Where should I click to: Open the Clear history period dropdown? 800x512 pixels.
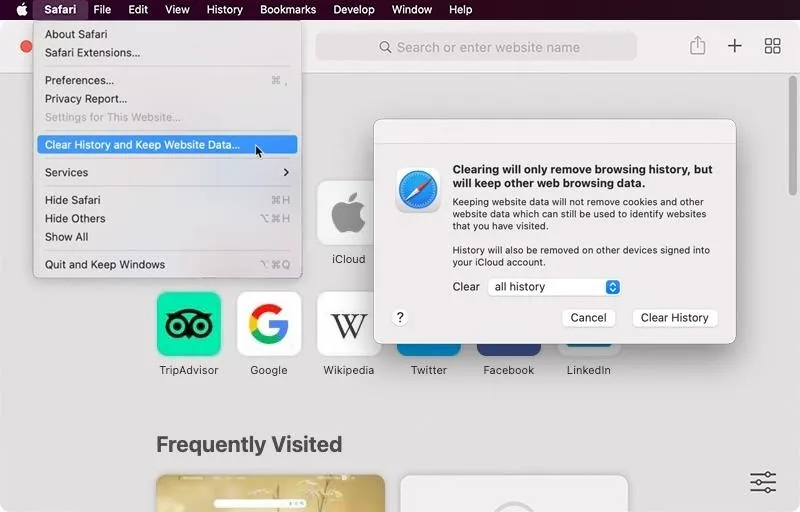click(554, 287)
